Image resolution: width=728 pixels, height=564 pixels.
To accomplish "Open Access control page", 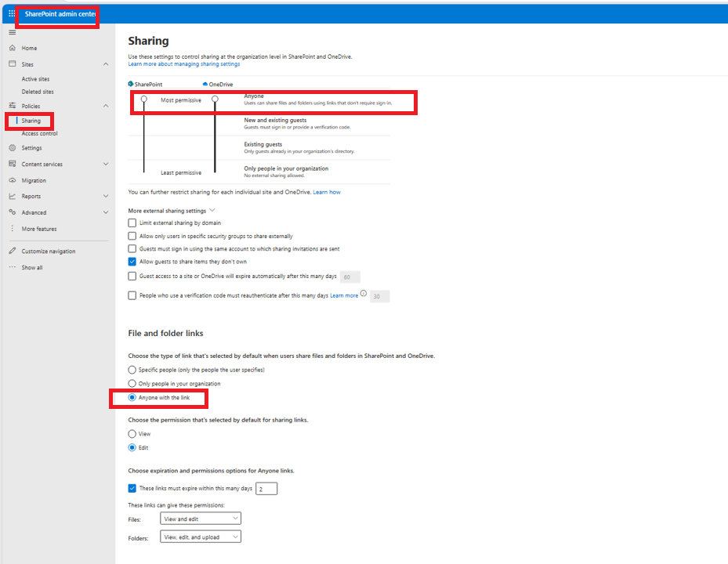I will click(x=39, y=134).
